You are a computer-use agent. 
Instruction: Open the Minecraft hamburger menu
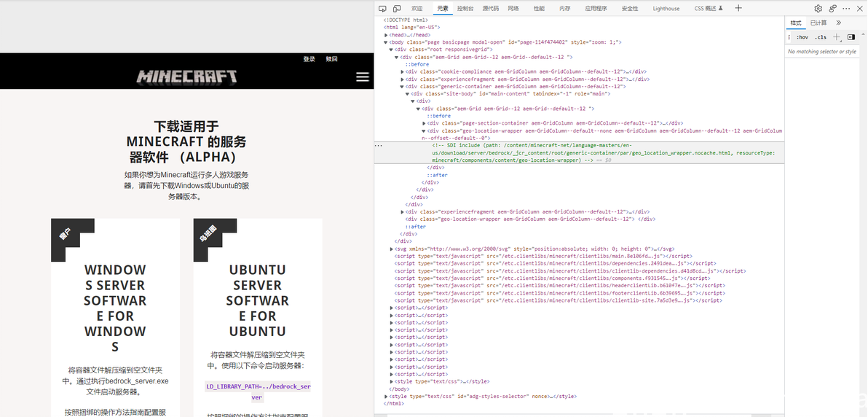[363, 77]
